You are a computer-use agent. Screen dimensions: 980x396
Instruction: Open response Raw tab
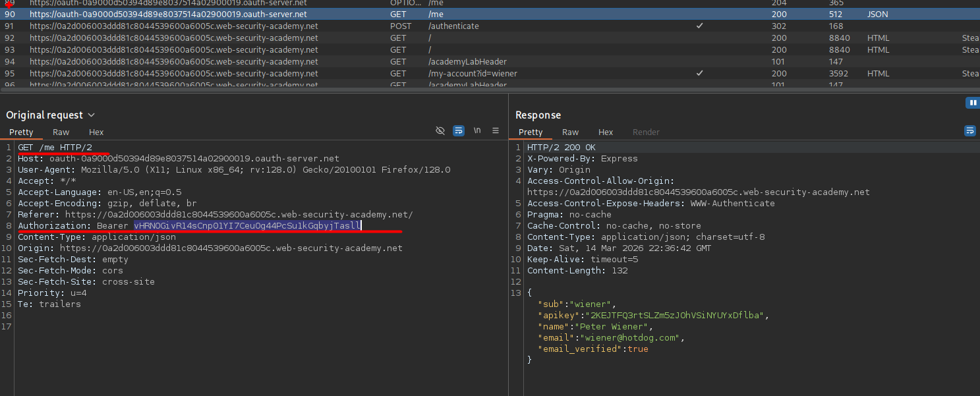[571, 132]
